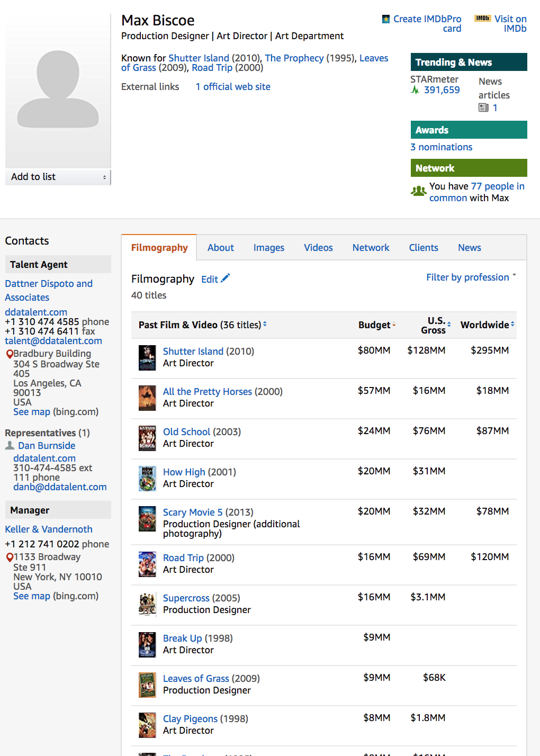
Task: Open the Dattner Dispoto and Associates link
Action: click(x=49, y=291)
